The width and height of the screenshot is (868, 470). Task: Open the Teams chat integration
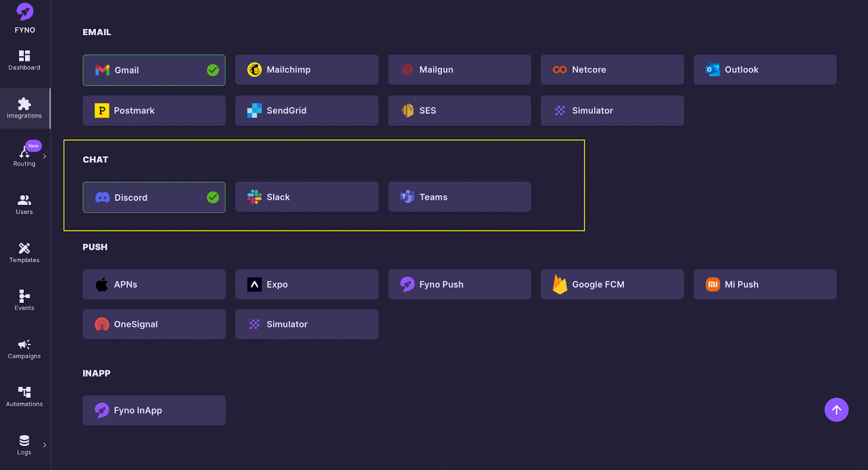(x=459, y=197)
